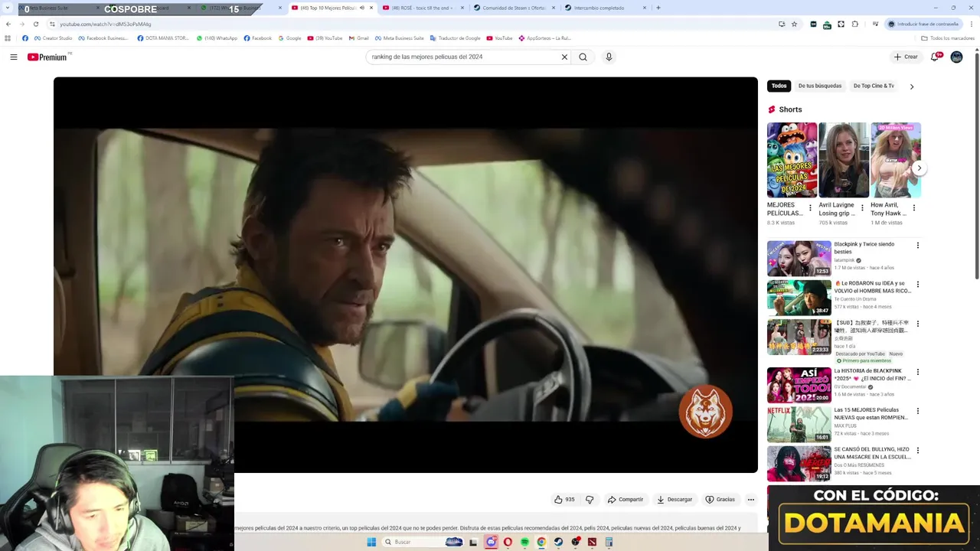Screen dimensions: 980x551
Task: Open Discord from the taskbar
Action: tap(491, 542)
